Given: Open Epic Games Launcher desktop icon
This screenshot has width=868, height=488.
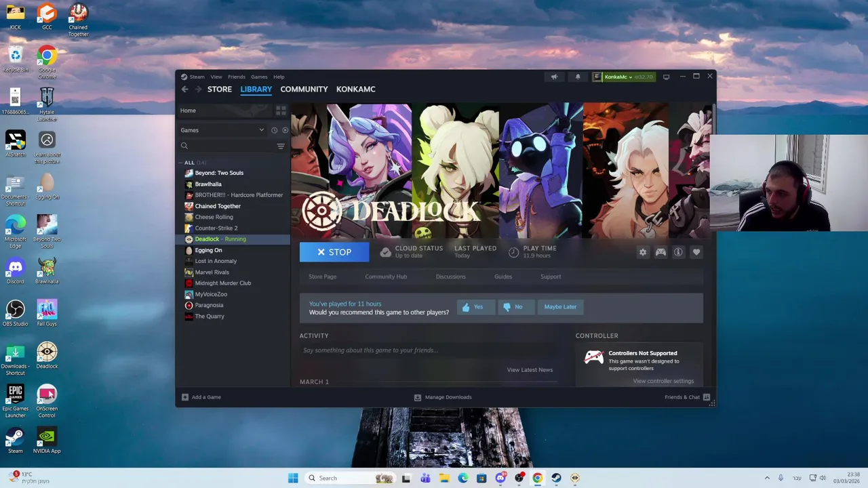Looking at the screenshot, I should [15, 401].
